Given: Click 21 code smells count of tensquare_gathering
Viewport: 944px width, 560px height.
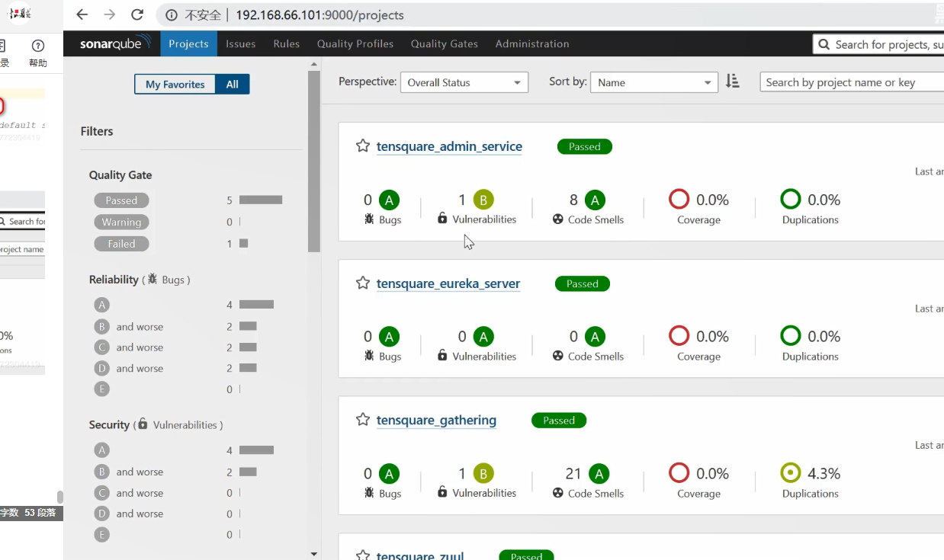Looking at the screenshot, I should click(x=573, y=474).
